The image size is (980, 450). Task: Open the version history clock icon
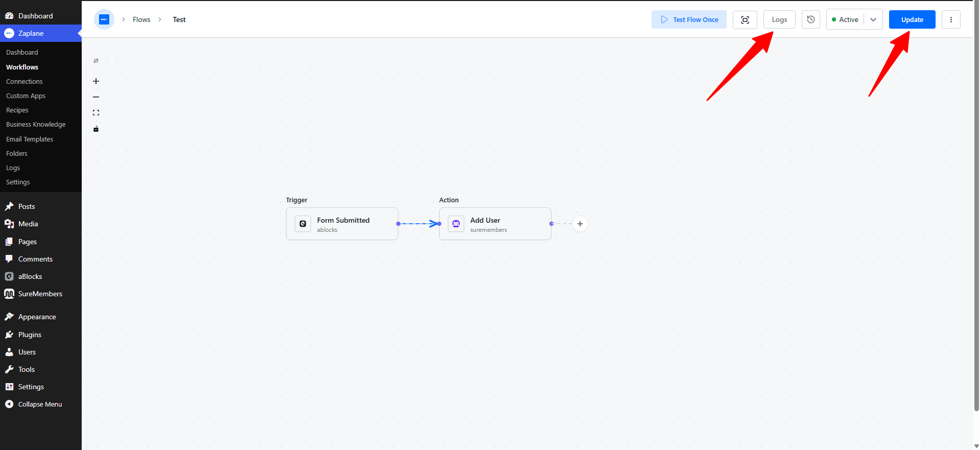[x=811, y=19]
